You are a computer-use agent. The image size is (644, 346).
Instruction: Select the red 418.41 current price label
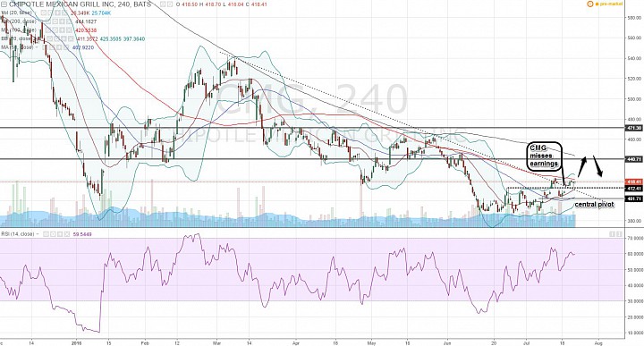(x=634, y=181)
